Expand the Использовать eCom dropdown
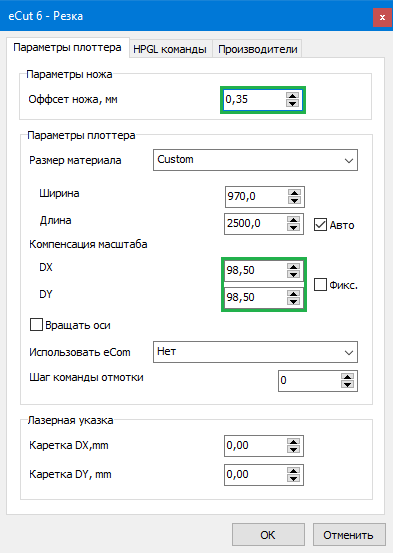 [255, 352]
